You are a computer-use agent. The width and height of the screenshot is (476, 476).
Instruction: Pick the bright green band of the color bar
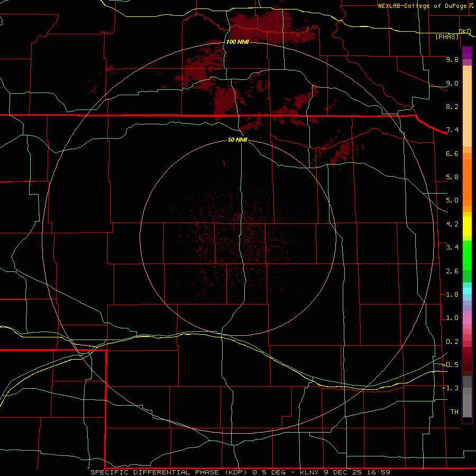467,255
